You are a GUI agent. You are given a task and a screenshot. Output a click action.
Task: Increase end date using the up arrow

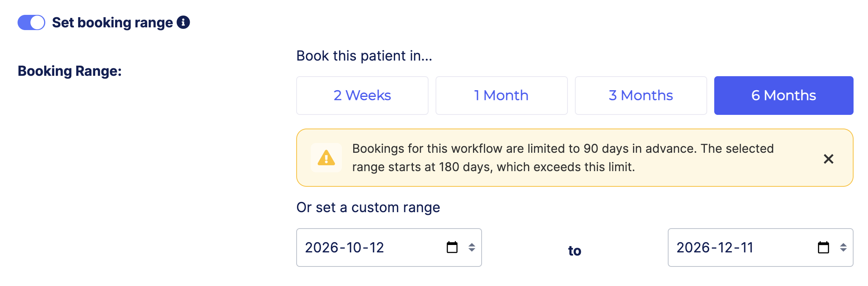(843, 245)
